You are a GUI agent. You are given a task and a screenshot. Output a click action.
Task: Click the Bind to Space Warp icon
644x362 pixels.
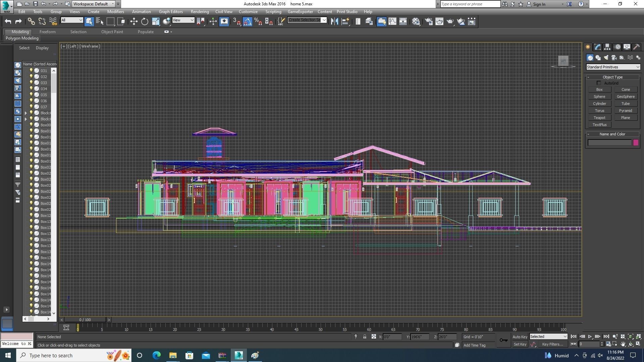[x=53, y=21]
